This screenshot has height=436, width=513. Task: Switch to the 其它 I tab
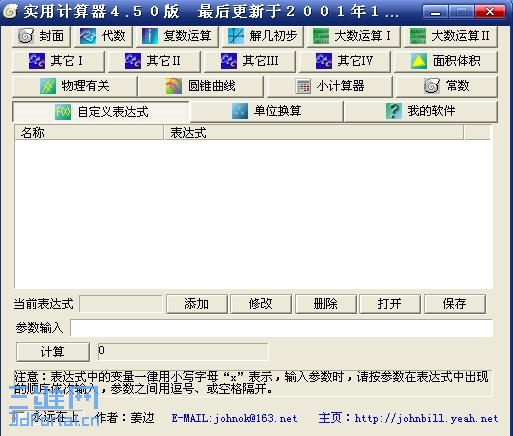click(x=58, y=61)
